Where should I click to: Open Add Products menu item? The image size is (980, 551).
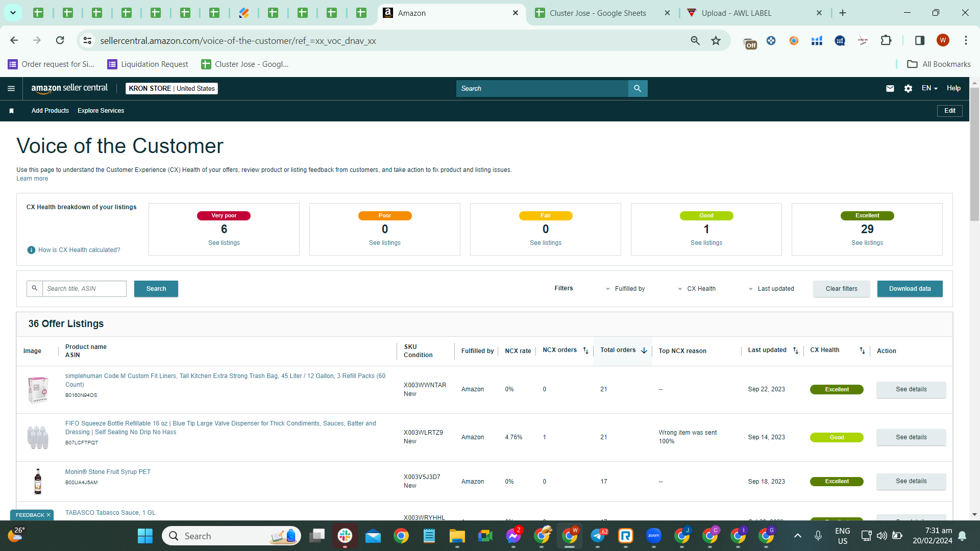click(50, 111)
